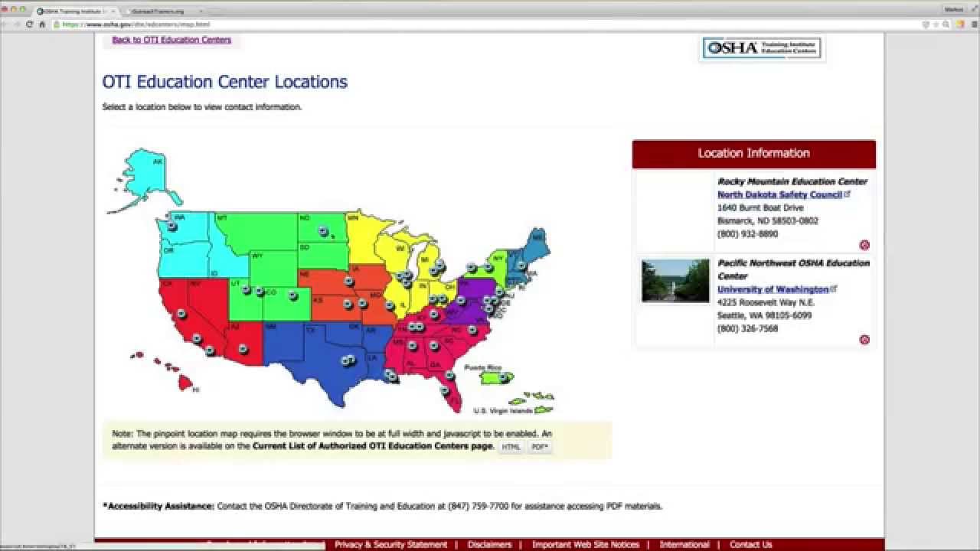Switch to the OutreachTrainers.org tab
Viewport: 980px width, 551px height.
tap(164, 11)
